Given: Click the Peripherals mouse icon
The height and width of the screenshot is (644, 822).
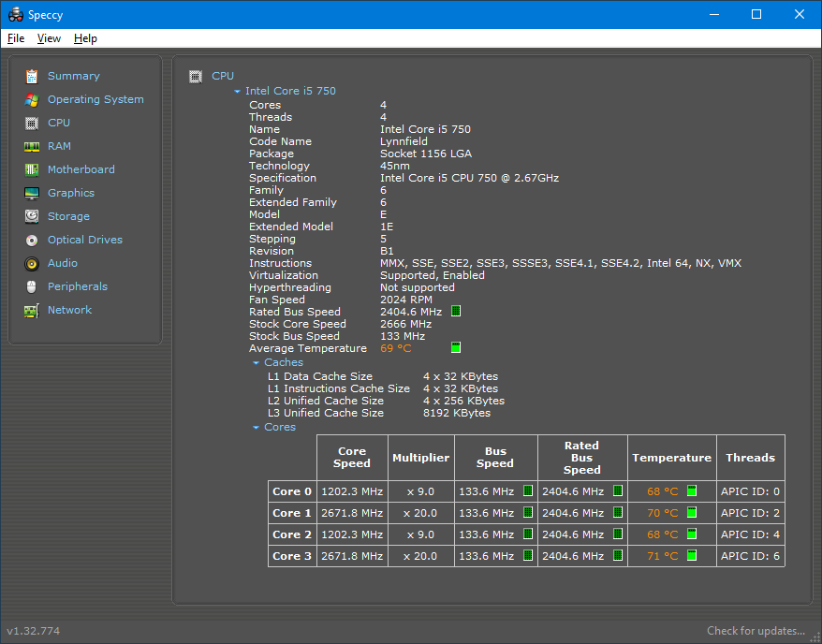Looking at the screenshot, I should point(32,286).
